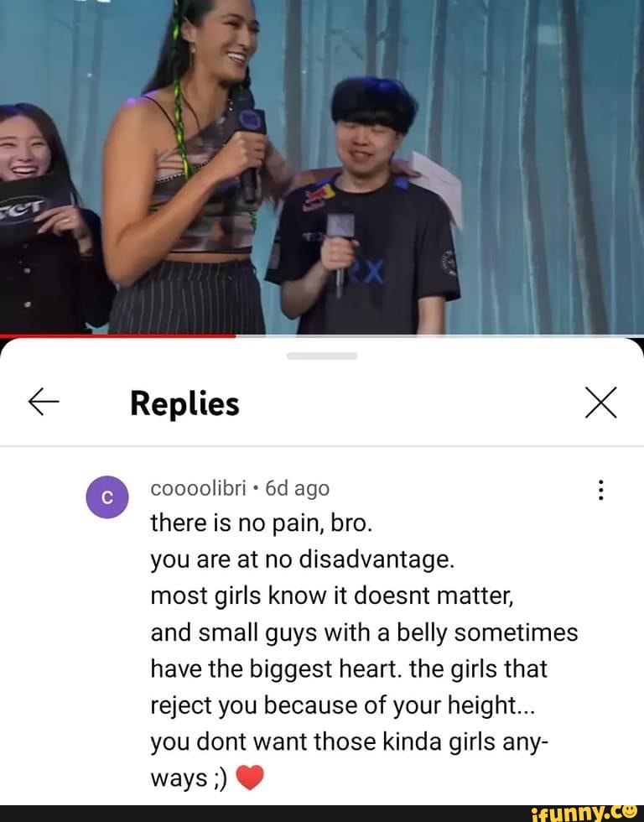Tap the host holding microphone in video

coord(194,167)
